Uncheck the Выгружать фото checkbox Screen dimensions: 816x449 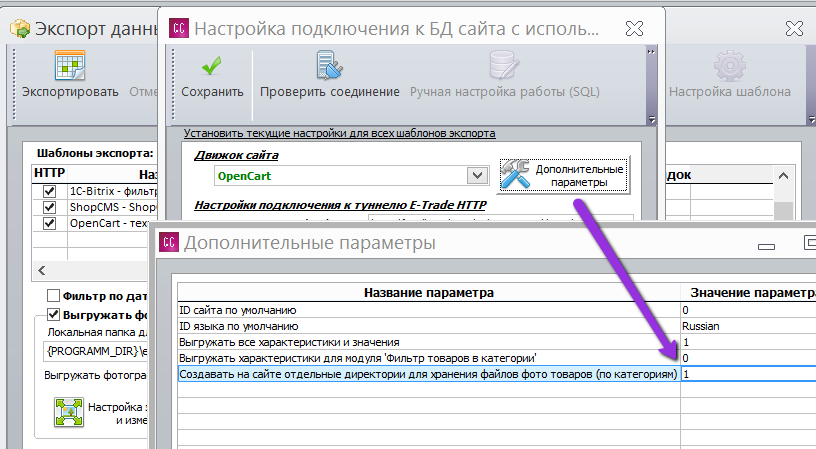(53, 314)
